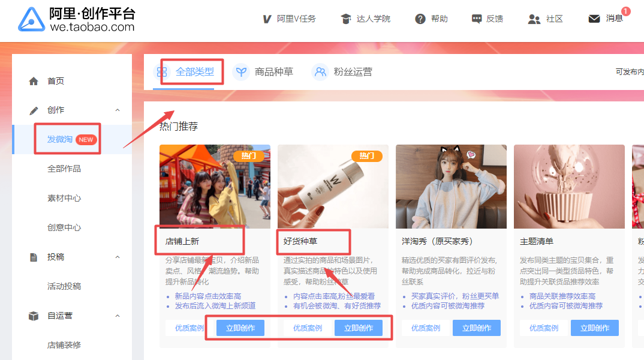644x360 pixels.
Task: Click 立即创作 under 好货种草
Action: click(x=359, y=328)
